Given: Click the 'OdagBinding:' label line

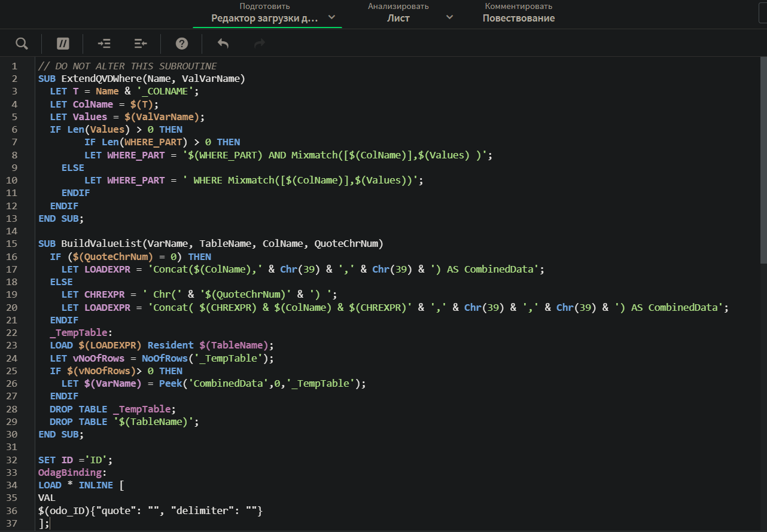Looking at the screenshot, I should [72, 472].
